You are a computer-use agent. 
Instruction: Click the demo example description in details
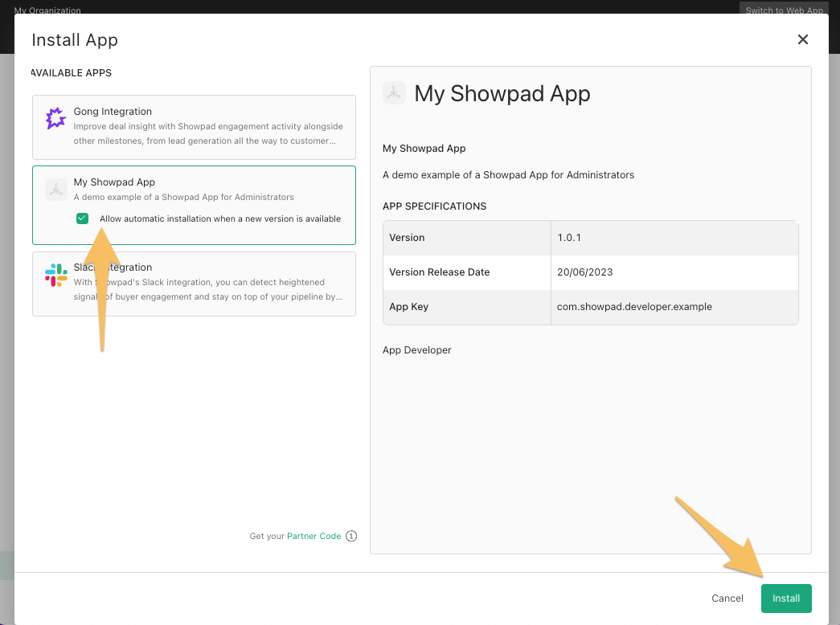[508, 175]
